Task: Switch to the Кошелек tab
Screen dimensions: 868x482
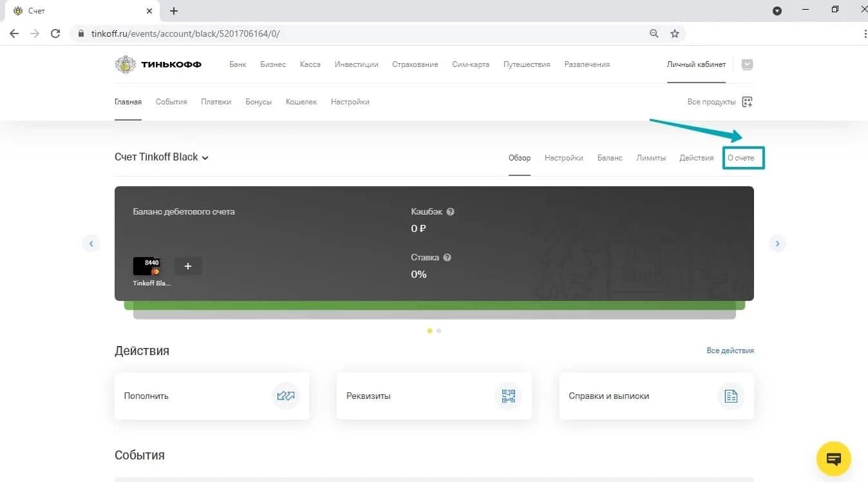Action: point(301,102)
